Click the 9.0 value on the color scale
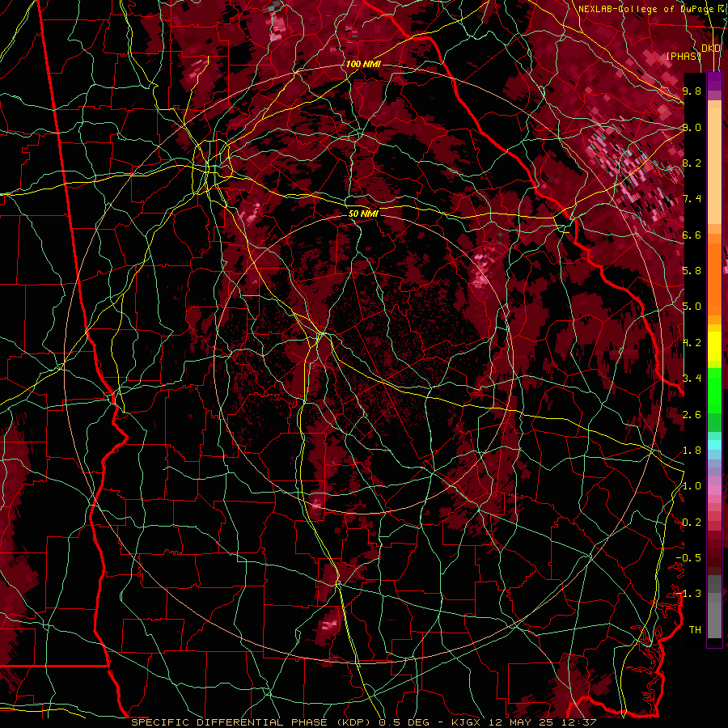 click(692, 127)
